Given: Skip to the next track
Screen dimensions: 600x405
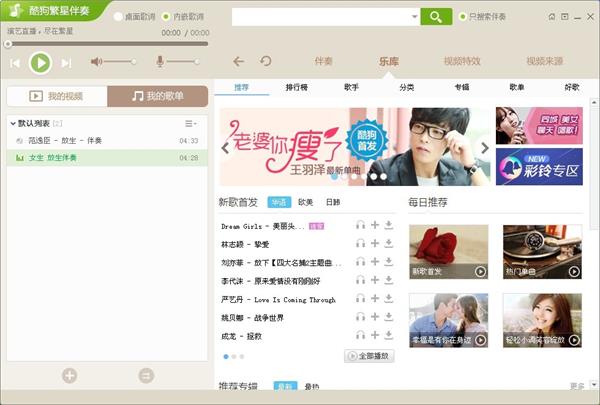Looking at the screenshot, I should (66, 63).
